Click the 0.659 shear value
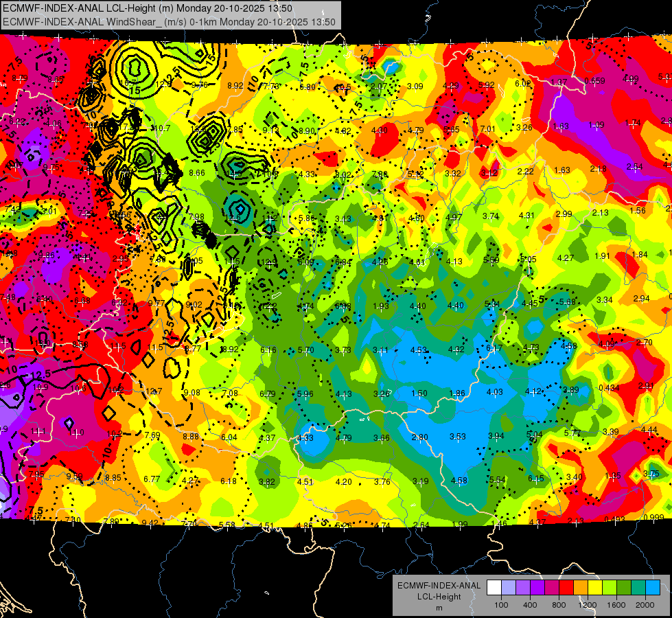This screenshot has height=618, width=672. [x=594, y=80]
